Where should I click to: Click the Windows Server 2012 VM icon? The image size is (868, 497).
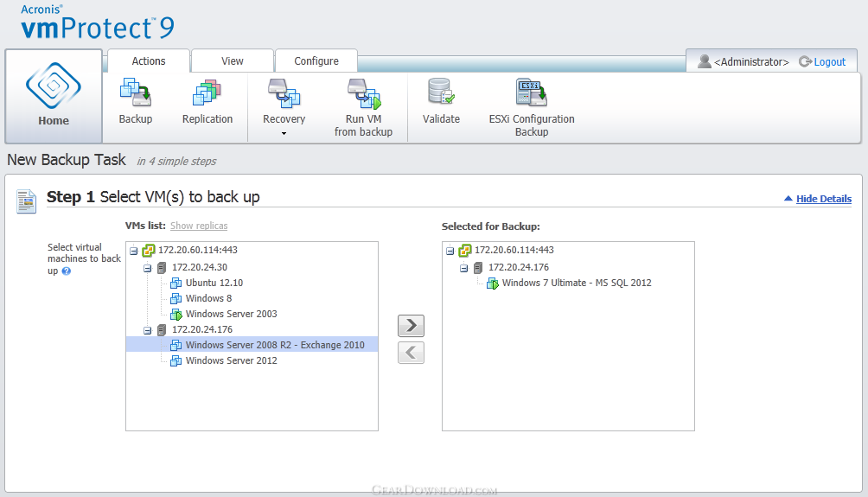(176, 360)
